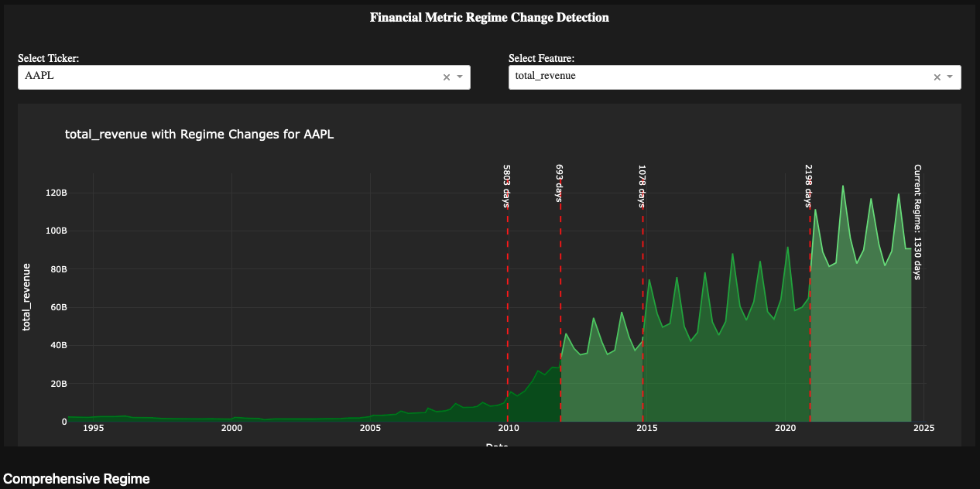Click the 1078 days regime label
The width and height of the screenshot is (980, 489).
tap(642, 186)
